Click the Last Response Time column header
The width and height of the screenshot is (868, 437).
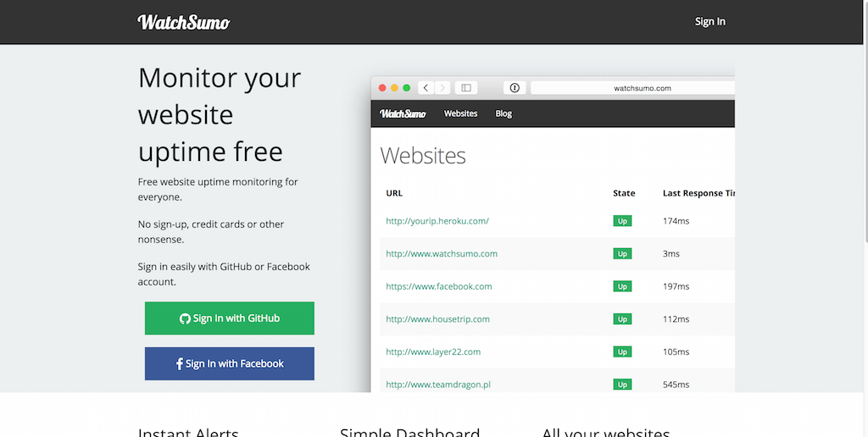coord(698,193)
